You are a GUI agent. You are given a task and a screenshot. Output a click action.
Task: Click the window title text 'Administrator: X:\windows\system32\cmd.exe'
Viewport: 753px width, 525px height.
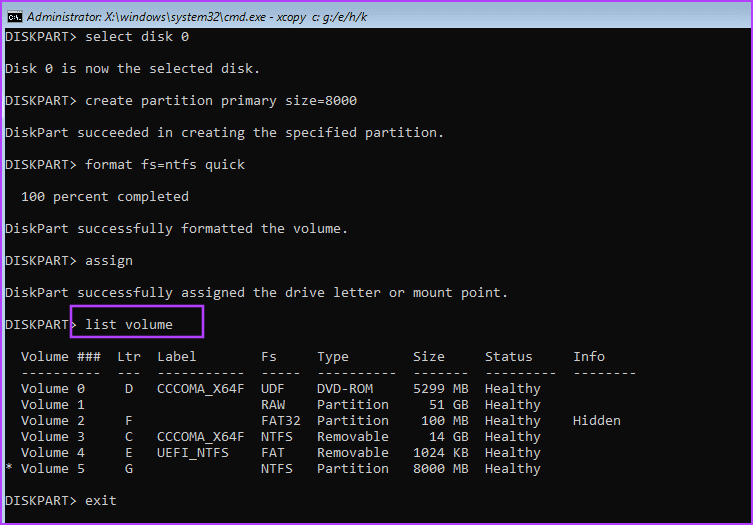pyautogui.click(x=146, y=17)
